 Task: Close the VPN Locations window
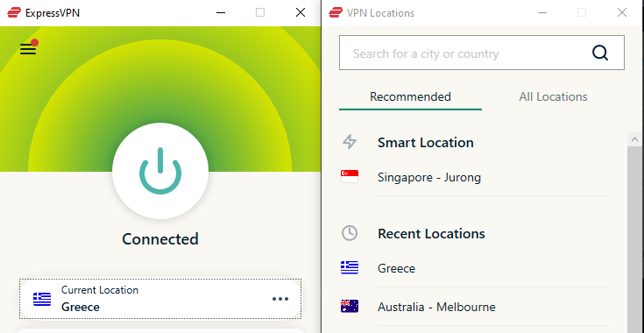(x=622, y=13)
